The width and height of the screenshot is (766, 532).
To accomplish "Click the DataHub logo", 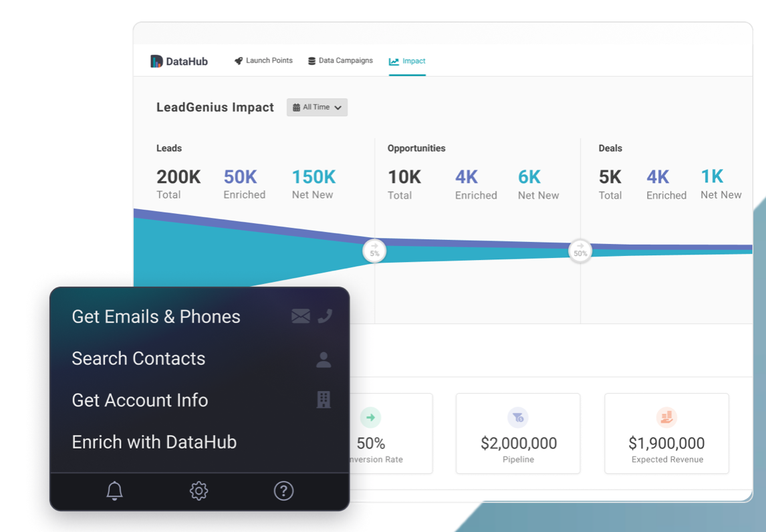I will point(178,61).
